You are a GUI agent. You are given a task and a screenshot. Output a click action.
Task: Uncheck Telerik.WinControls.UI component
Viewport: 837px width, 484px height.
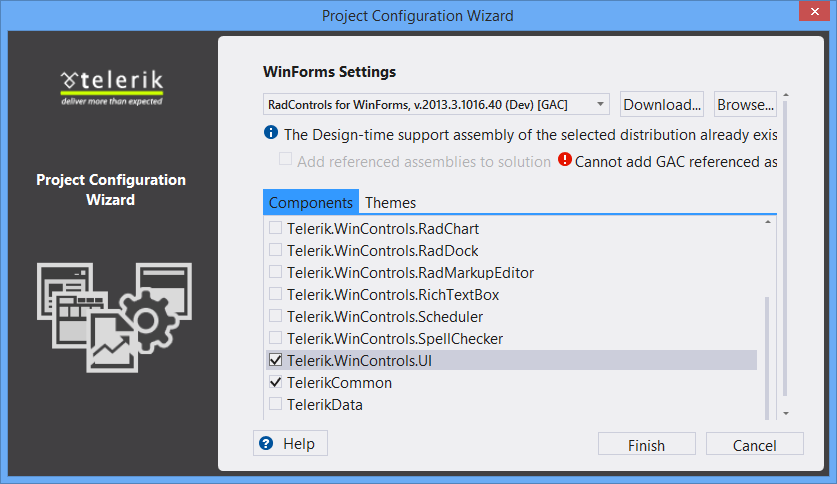[x=275, y=360]
